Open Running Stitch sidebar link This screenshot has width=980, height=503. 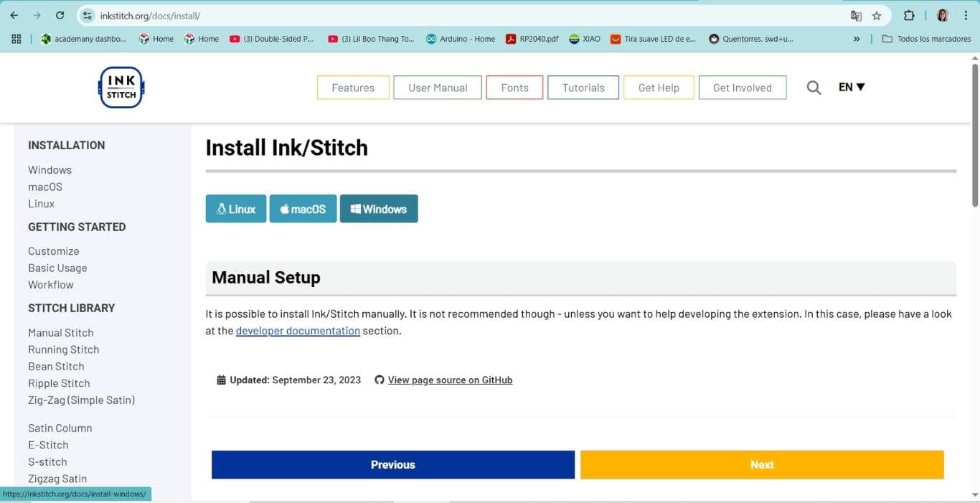point(64,349)
